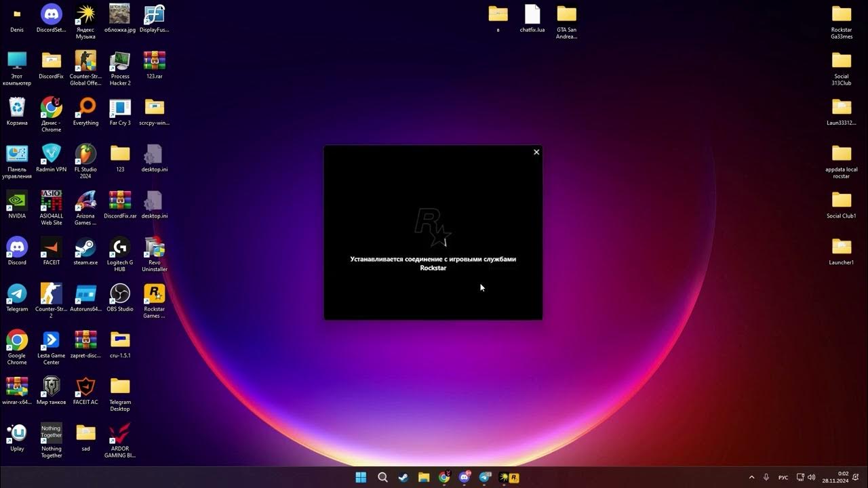Launch Logitech G HUB shortcut
The height and width of the screenshot is (488, 868).
coord(120,254)
